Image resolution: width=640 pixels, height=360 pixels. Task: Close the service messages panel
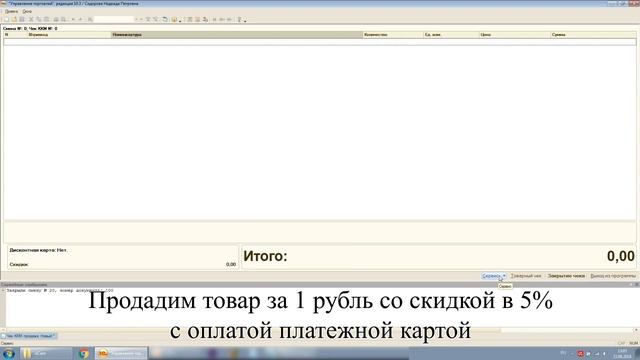(636, 284)
